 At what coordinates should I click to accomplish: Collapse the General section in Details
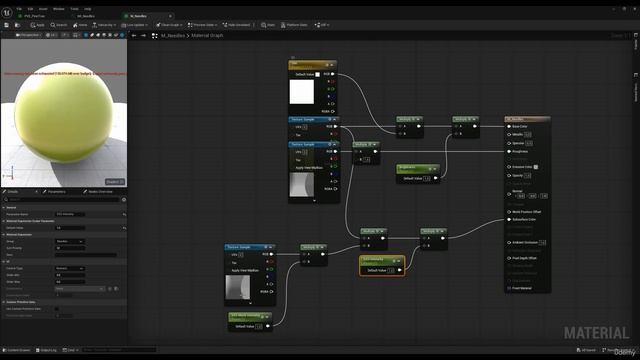point(4,207)
